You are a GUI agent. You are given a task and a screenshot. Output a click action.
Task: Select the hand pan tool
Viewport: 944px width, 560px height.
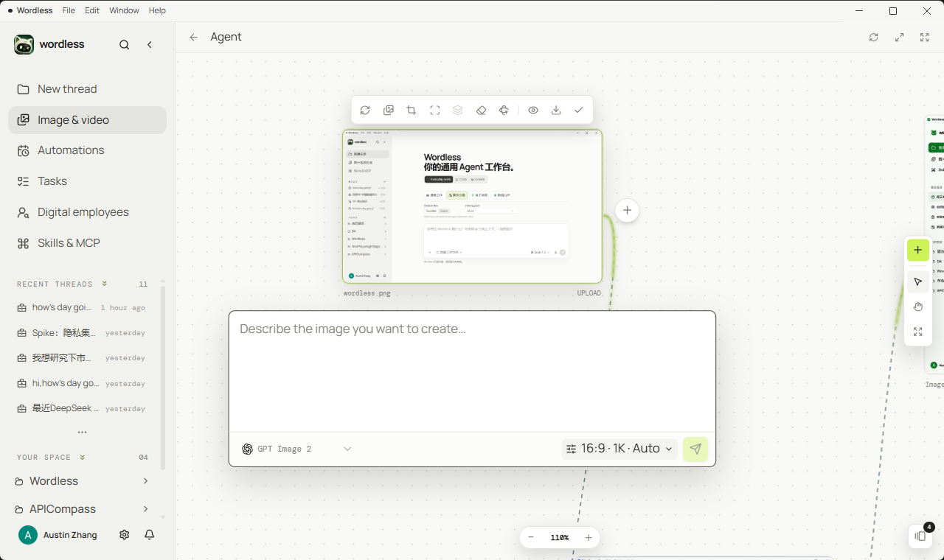tap(918, 307)
